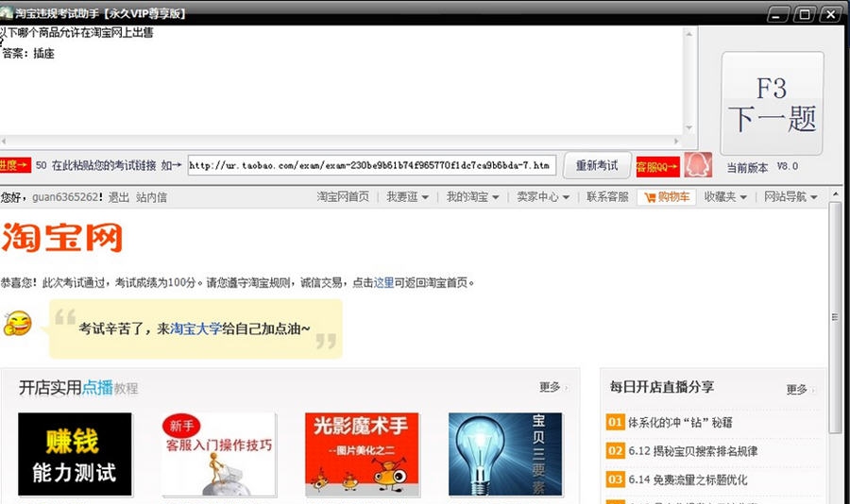Expand the 我的淘宝 dropdown menu
This screenshot has width=850, height=504.
pyautogui.click(x=472, y=196)
